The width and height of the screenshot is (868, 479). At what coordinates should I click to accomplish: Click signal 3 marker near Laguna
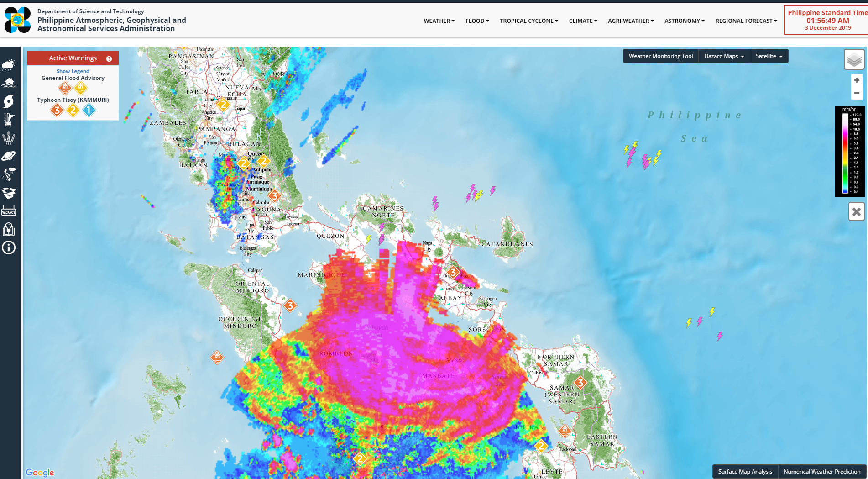pos(275,196)
